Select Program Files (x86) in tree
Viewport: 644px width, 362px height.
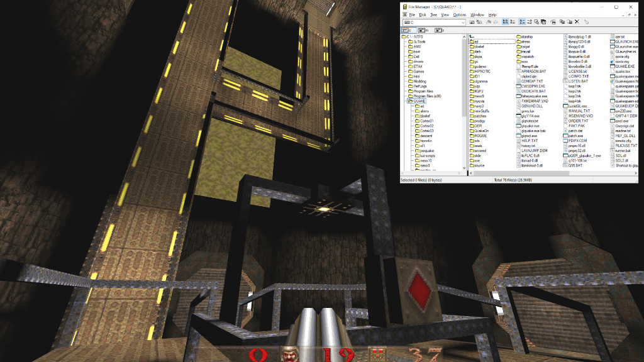[425, 96]
